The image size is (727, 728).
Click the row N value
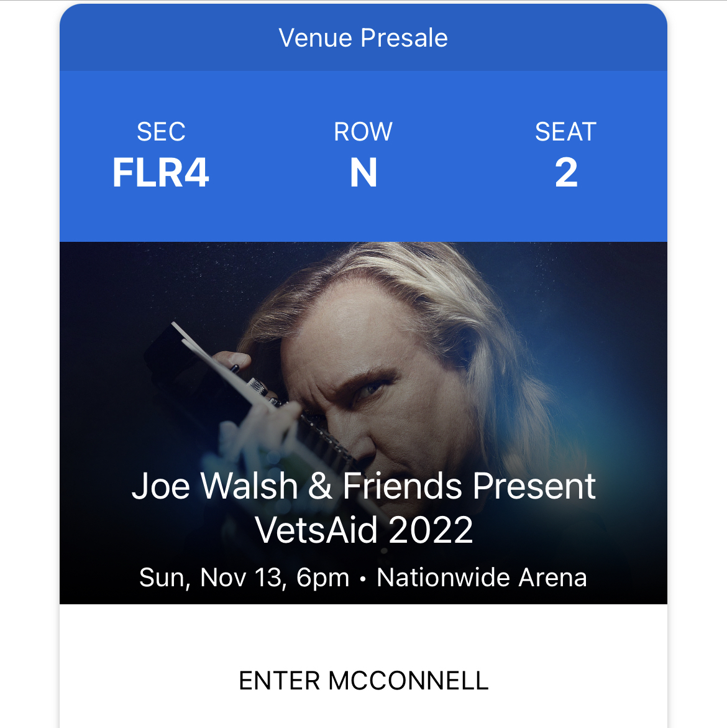363,173
